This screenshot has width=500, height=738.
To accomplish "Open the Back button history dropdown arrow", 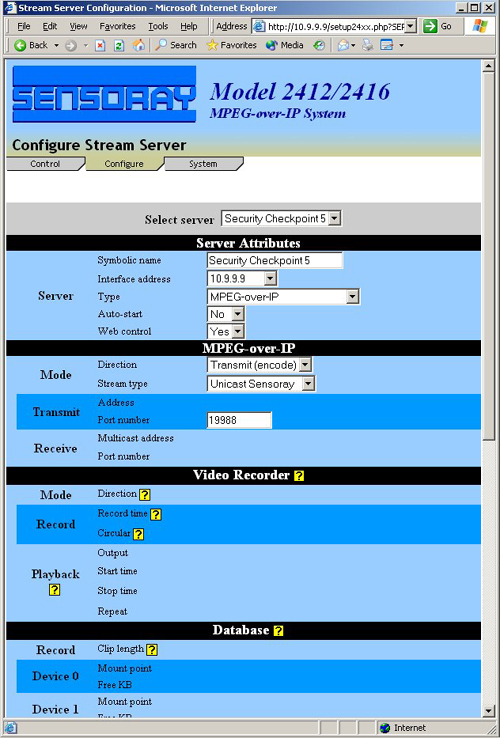I will pyautogui.click(x=56, y=46).
